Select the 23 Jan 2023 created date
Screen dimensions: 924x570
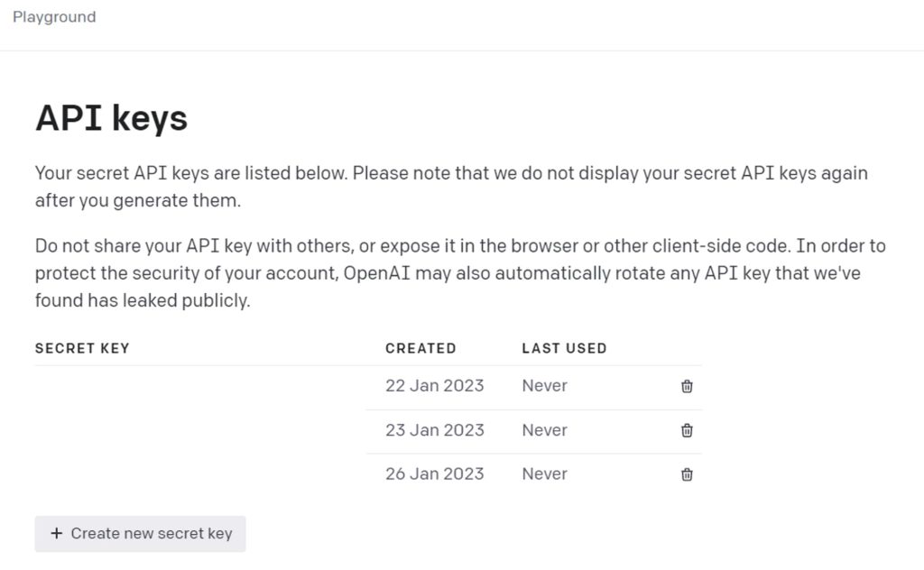pos(434,430)
